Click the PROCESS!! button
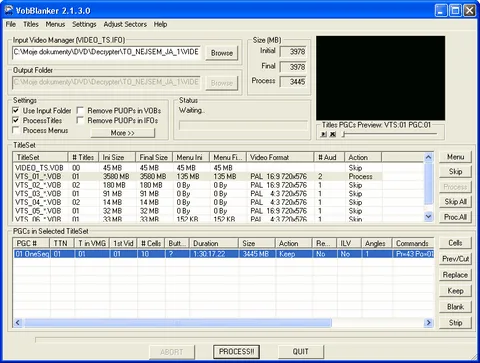The height and width of the screenshot is (363, 480). coord(236,352)
